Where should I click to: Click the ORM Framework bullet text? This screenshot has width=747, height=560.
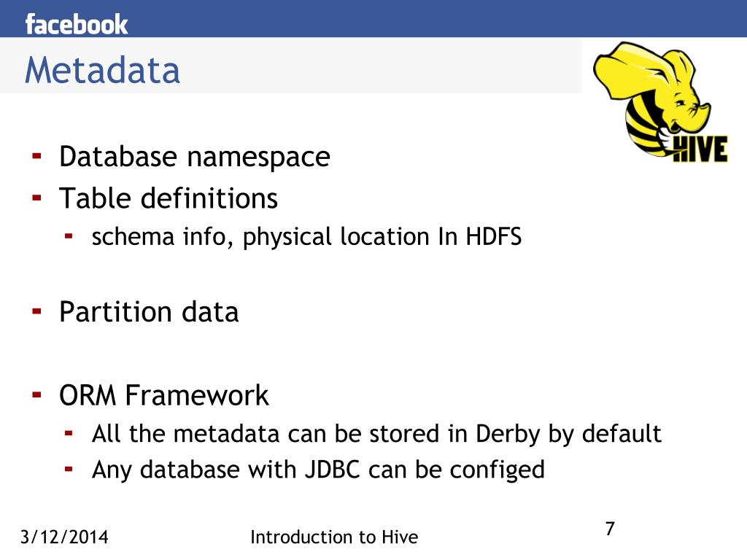click(x=164, y=395)
